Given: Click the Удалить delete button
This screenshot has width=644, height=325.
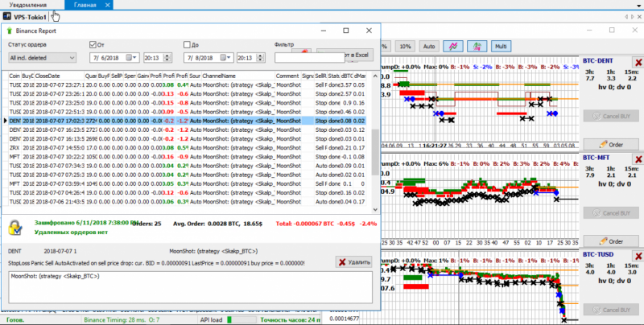Looking at the screenshot, I should pos(353,261).
